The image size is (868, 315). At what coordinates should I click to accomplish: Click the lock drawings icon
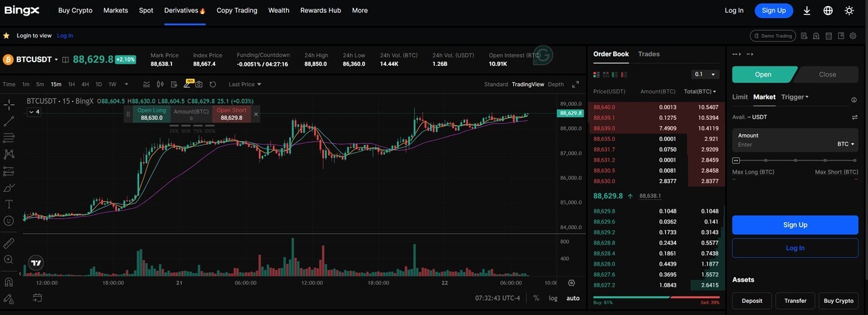(9, 298)
